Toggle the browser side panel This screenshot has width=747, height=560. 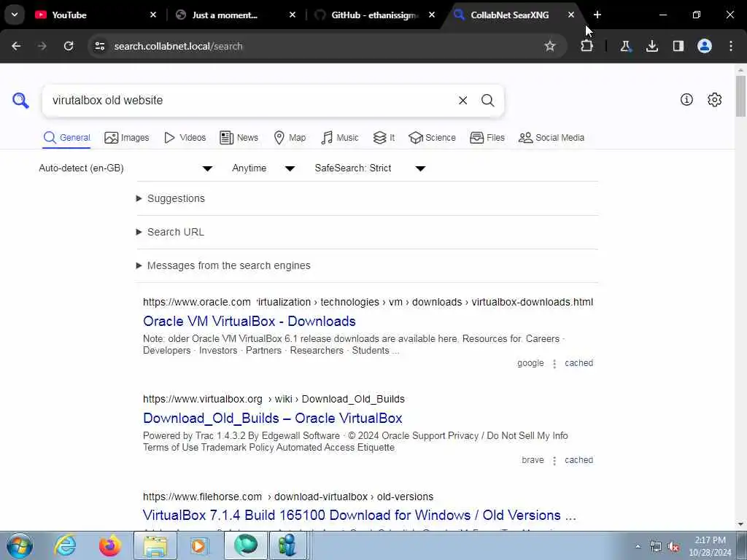tap(678, 46)
